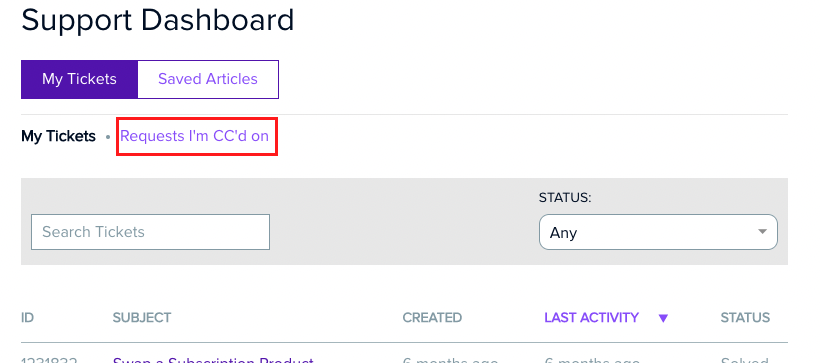Switch to the Saved Articles tab
This screenshot has height=363, width=820.
tap(208, 79)
